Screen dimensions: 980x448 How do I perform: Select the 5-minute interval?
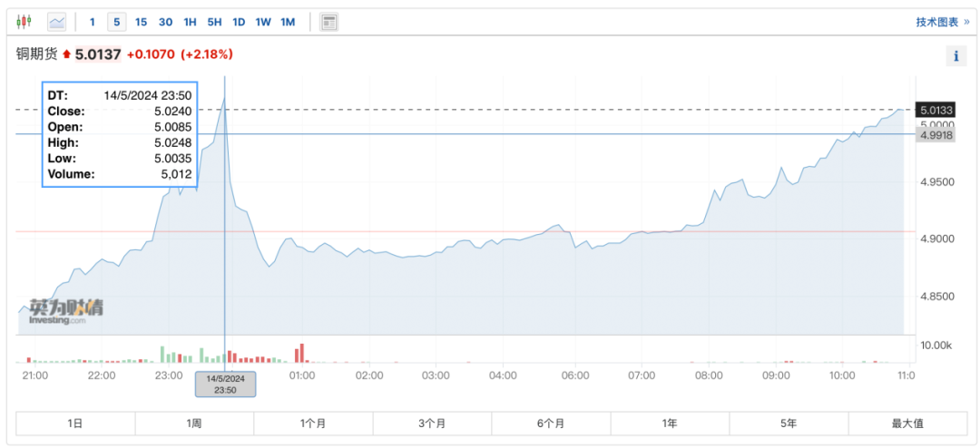116,22
